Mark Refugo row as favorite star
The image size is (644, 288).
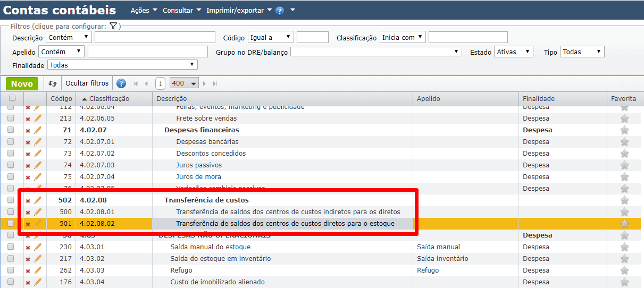pos(624,270)
